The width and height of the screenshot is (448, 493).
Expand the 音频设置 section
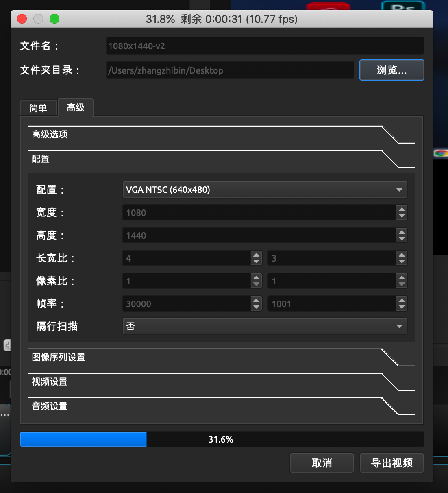point(49,406)
